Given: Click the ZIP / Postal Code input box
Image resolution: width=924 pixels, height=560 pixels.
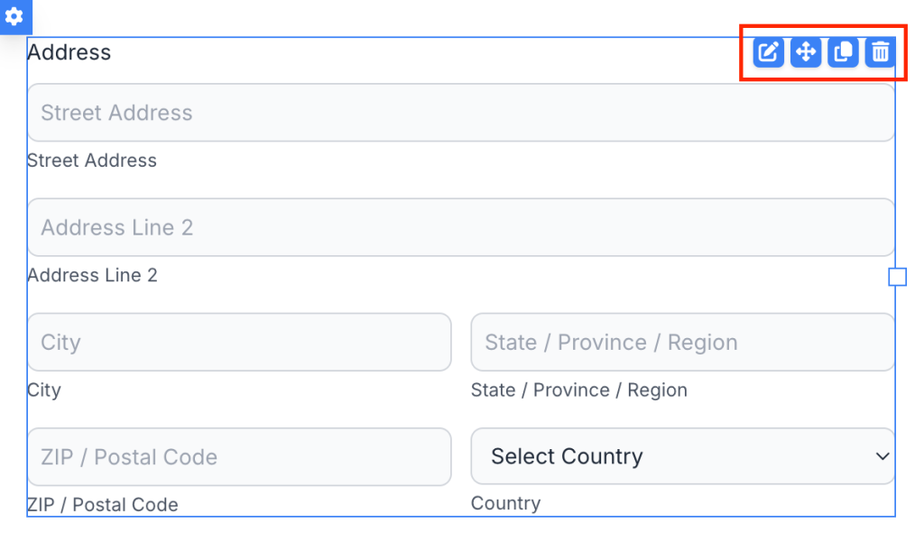Looking at the screenshot, I should 239,456.
